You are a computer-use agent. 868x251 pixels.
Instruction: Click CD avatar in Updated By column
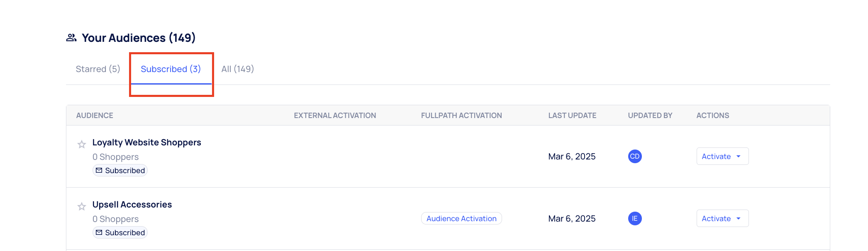634,156
